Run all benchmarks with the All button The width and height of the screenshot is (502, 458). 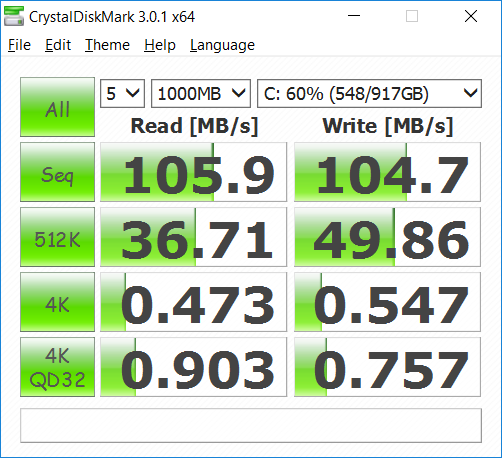tap(57, 107)
